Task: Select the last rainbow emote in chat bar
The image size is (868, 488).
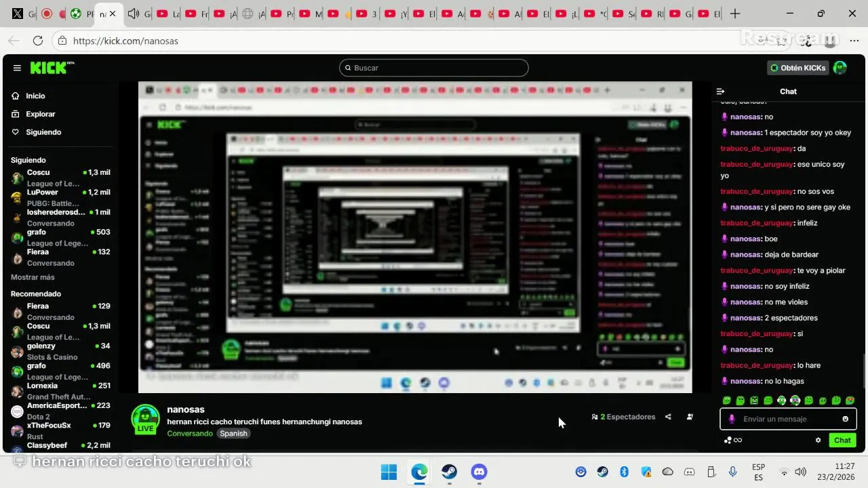Action: click(x=850, y=401)
